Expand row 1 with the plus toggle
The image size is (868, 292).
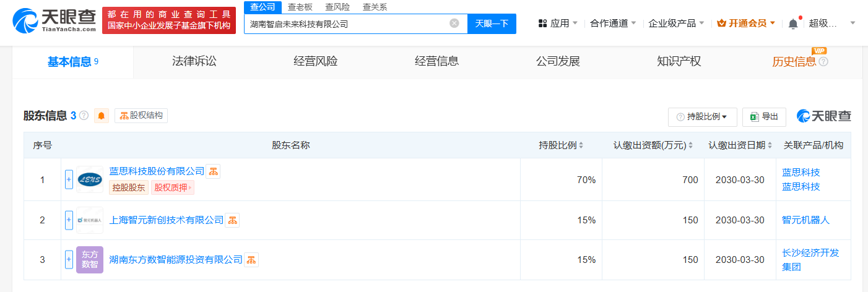click(69, 179)
